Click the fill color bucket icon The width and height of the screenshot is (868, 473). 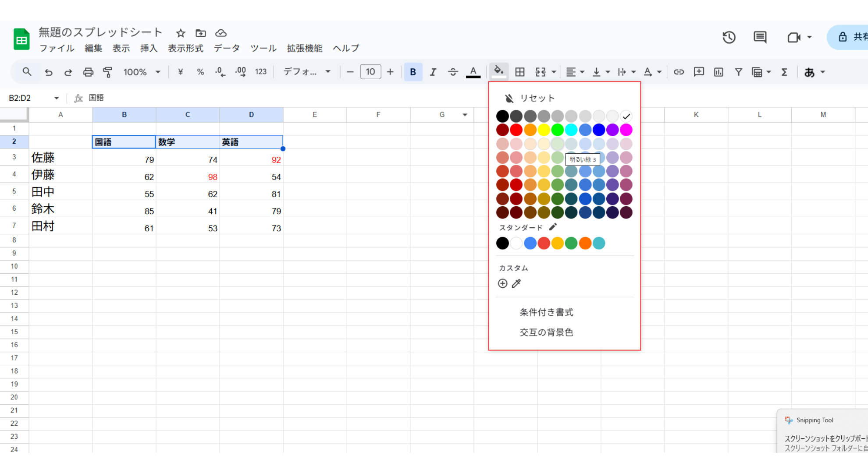pyautogui.click(x=498, y=71)
